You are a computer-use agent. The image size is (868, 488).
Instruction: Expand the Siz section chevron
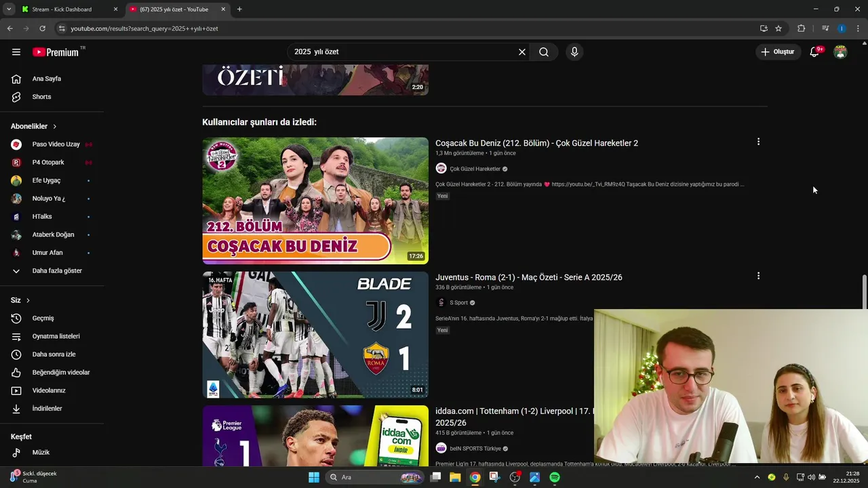pyautogui.click(x=28, y=300)
